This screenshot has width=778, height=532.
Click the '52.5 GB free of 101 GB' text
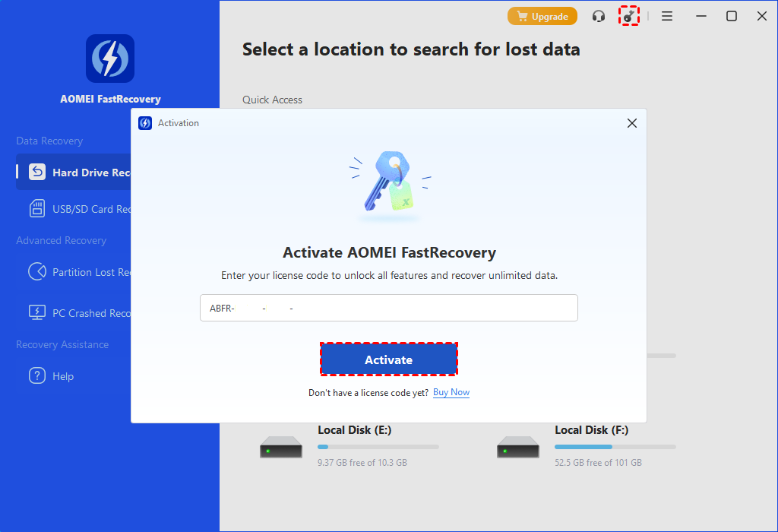coord(599,463)
